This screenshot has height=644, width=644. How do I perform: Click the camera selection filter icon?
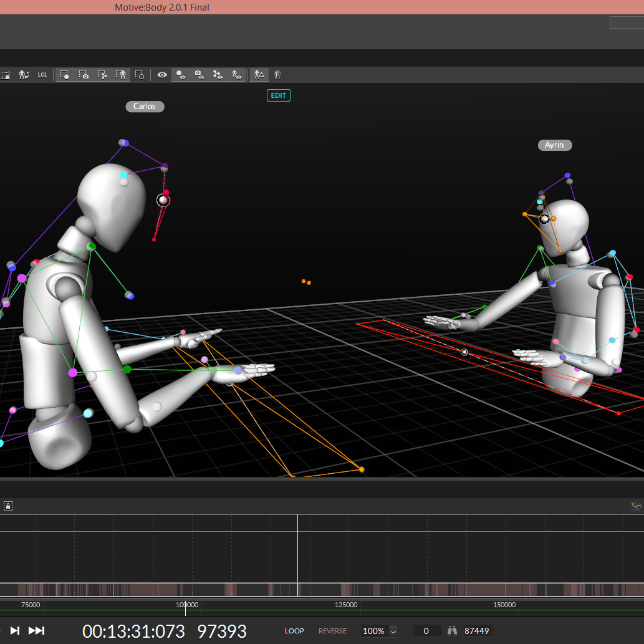point(84,75)
